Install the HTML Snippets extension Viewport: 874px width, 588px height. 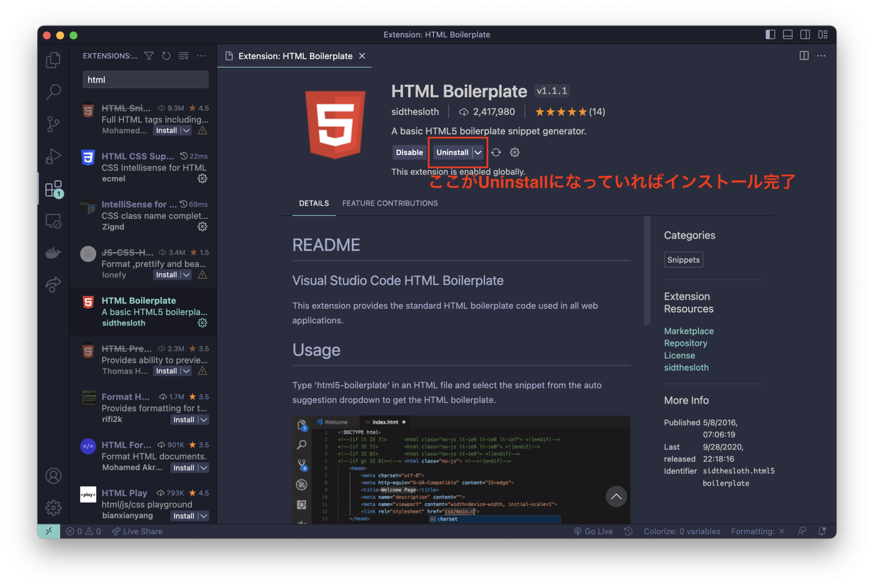pos(166,131)
